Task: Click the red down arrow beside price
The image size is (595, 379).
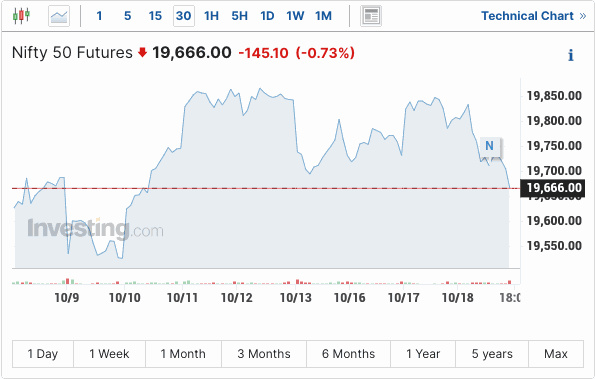Action: (x=142, y=52)
